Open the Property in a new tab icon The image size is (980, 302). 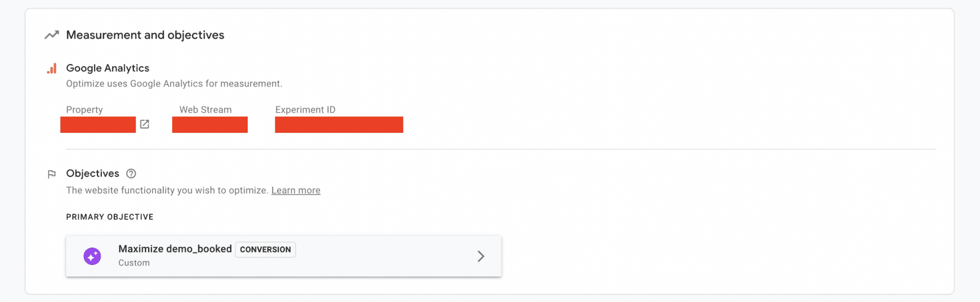tap(145, 124)
